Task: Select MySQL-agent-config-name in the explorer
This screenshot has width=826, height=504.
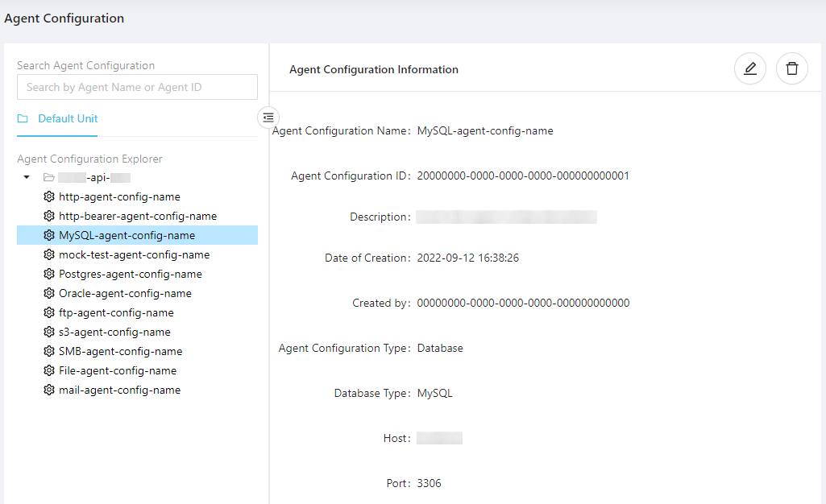Action: (x=127, y=235)
